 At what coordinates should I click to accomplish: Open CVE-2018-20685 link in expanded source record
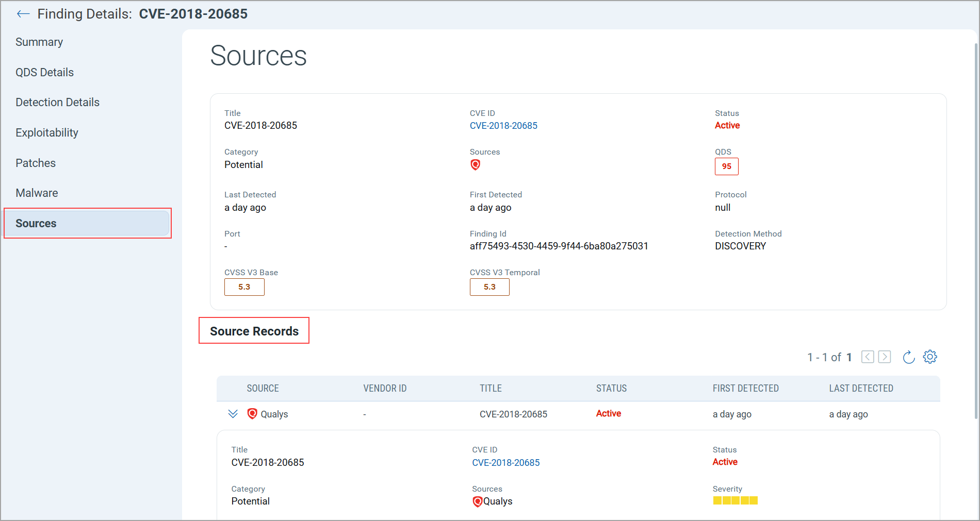click(x=506, y=463)
